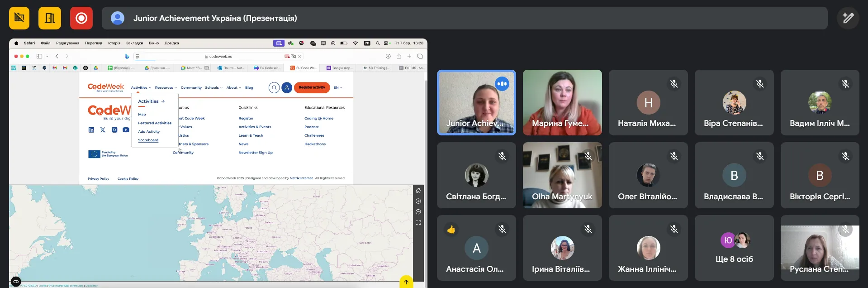
Task: Open the Safari menu "Файл"
Action: (46, 43)
